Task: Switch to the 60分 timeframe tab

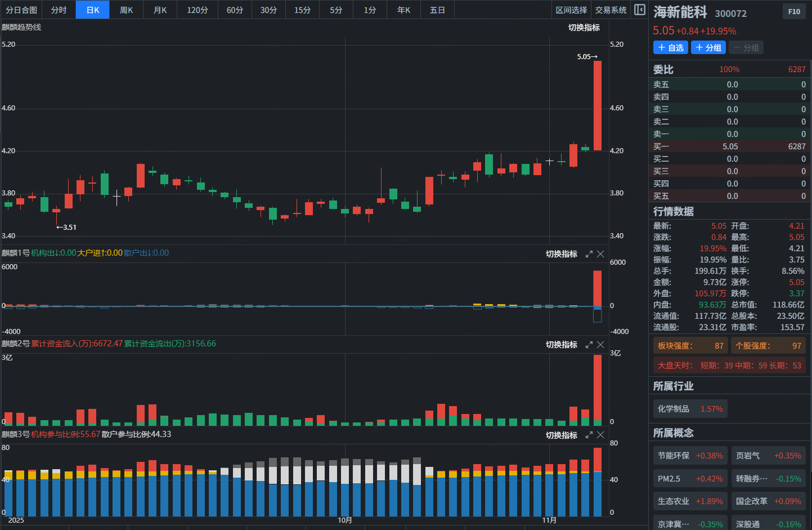Action: [x=235, y=10]
